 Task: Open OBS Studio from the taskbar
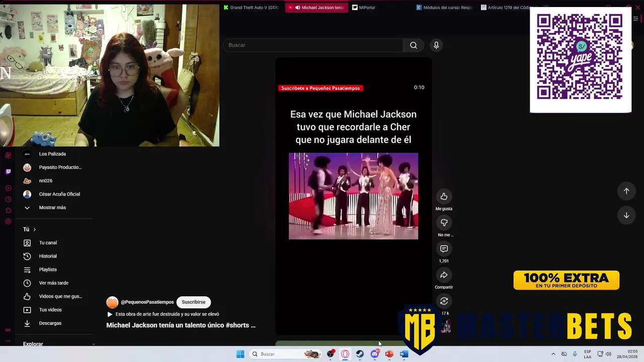point(331,354)
